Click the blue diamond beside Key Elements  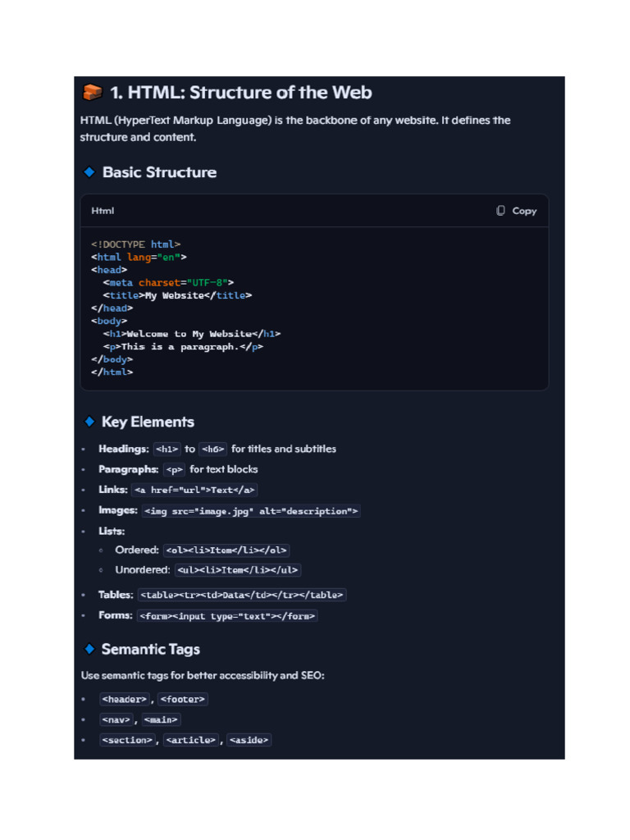click(x=89, y=422)
